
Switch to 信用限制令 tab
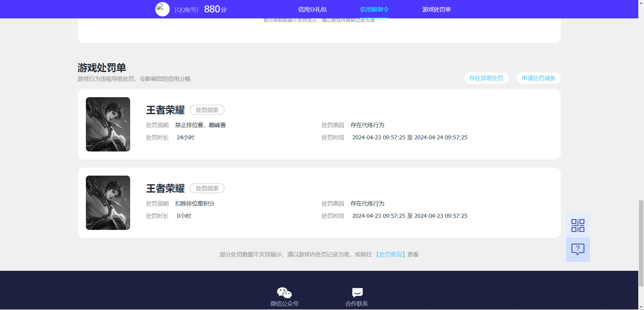tap(374, 9)
